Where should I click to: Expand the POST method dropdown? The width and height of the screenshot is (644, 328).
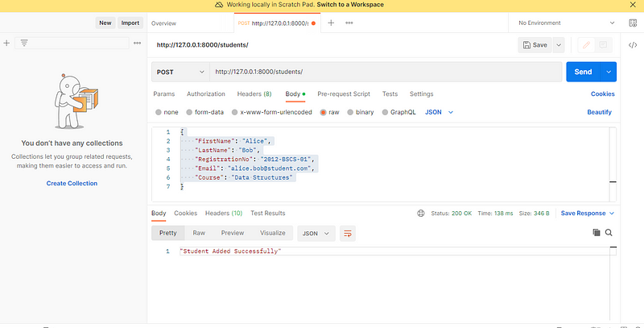[180, 72]
